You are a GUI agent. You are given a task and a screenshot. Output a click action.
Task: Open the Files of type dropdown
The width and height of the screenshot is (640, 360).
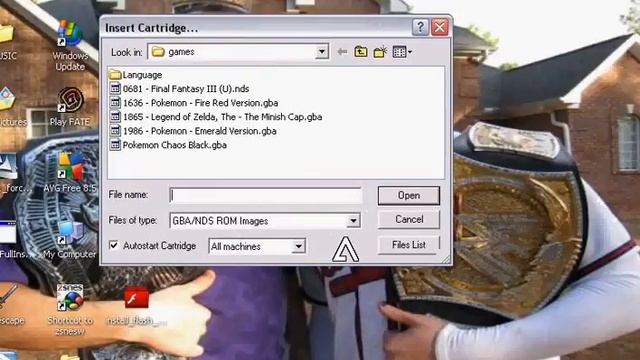(x=353, y=221)
